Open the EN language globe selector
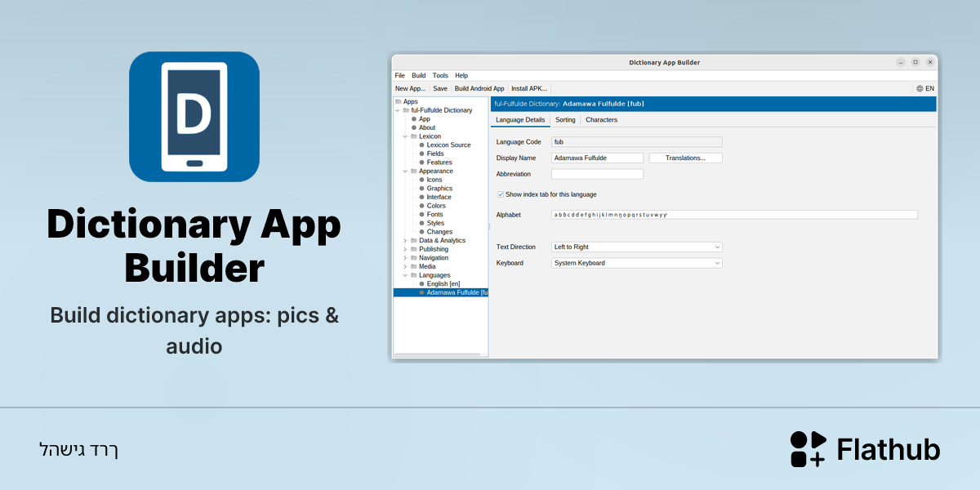The height and width of the screenshot is (490, 980). (x=925, y=88)
